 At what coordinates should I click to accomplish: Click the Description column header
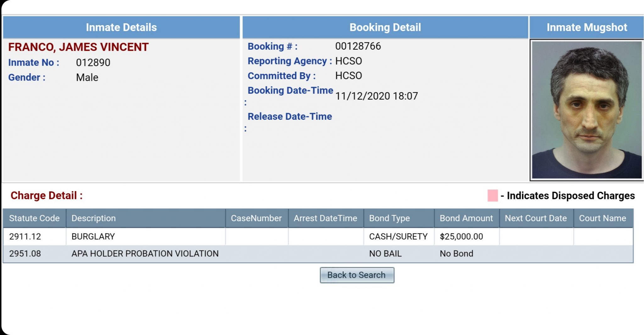pos(93,218)
